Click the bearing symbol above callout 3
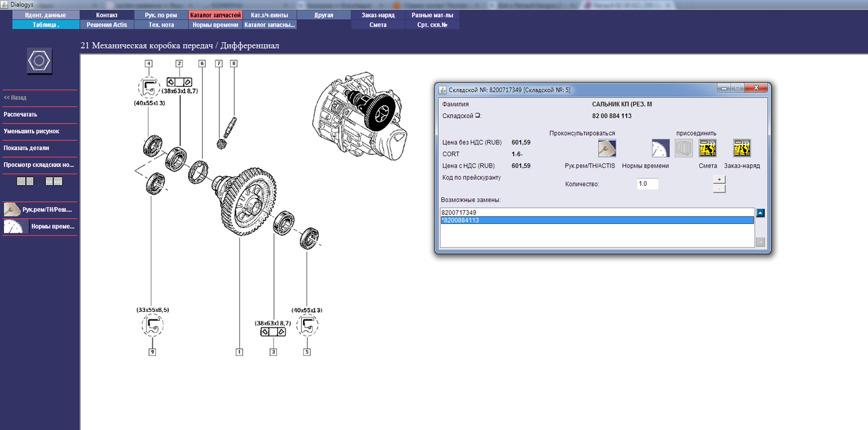 pos(273,332)
